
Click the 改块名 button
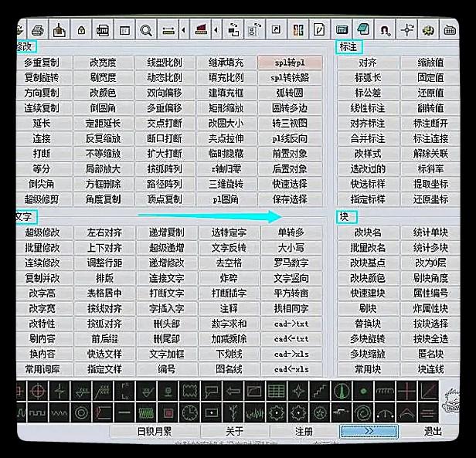[368, 232]
